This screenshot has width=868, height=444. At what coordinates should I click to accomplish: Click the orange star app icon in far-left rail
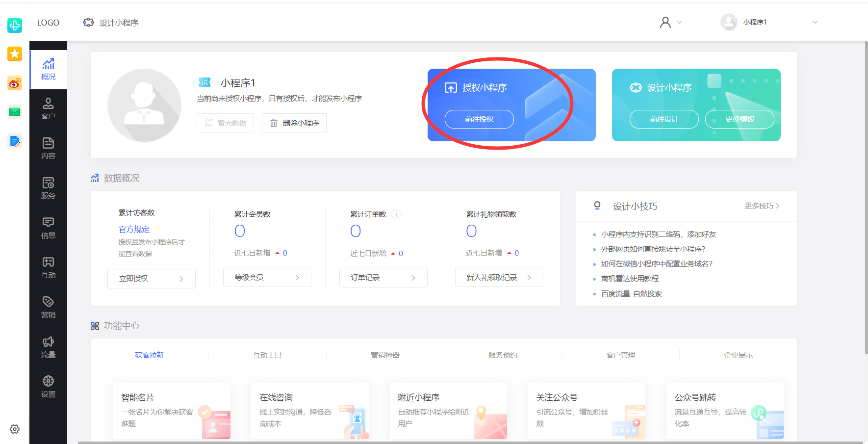click(x=15, y=54)
